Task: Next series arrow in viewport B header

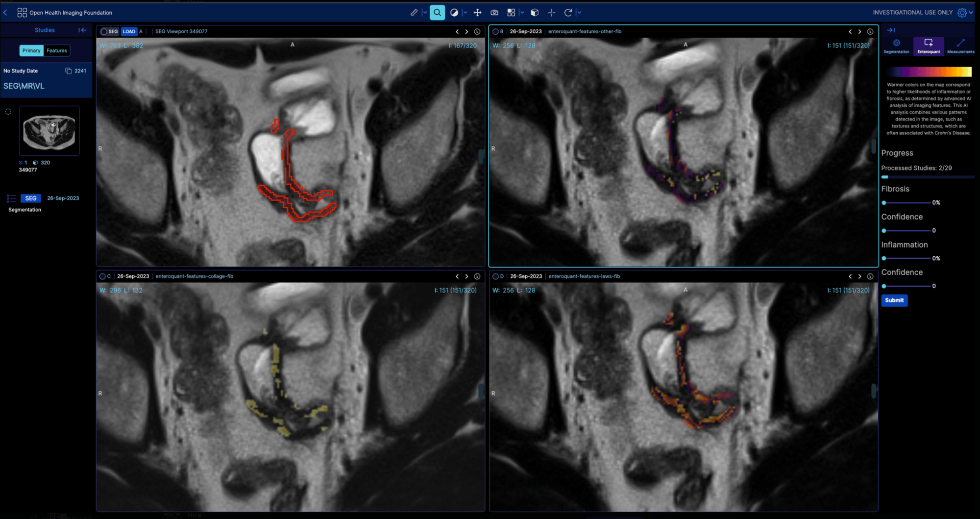Action: pyautogui.click(x=859, y=31)
